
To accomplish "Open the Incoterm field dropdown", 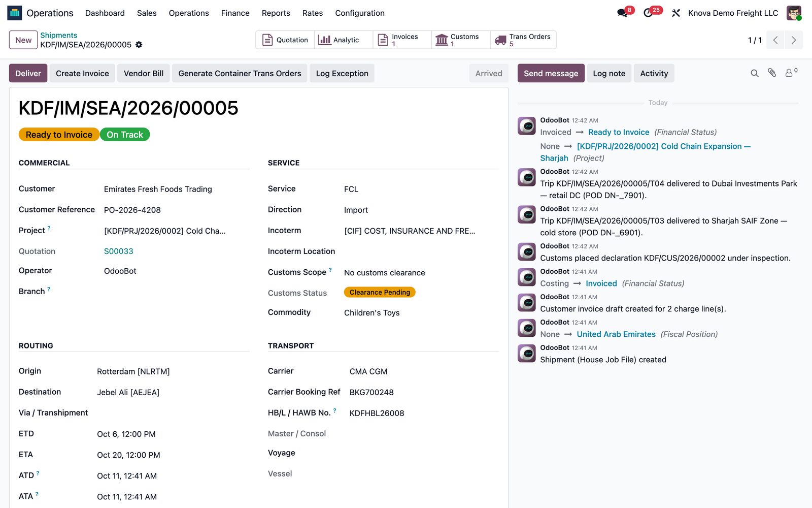I will (421, 231).
